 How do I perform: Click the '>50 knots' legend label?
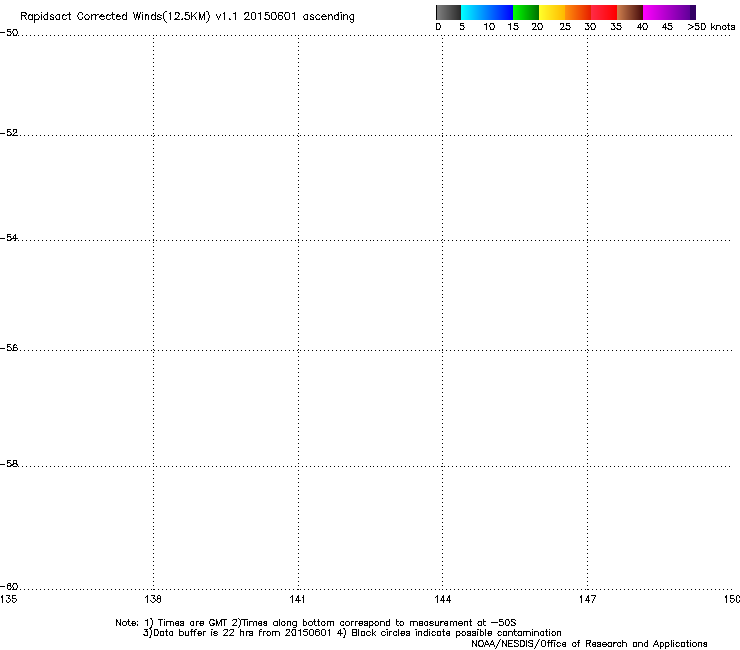711,27
